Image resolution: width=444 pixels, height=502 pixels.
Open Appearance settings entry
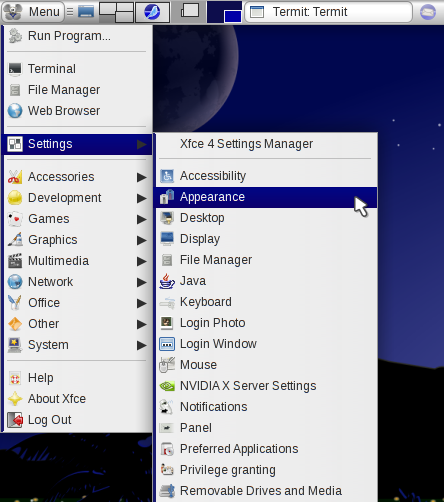(x=266, y=197)
